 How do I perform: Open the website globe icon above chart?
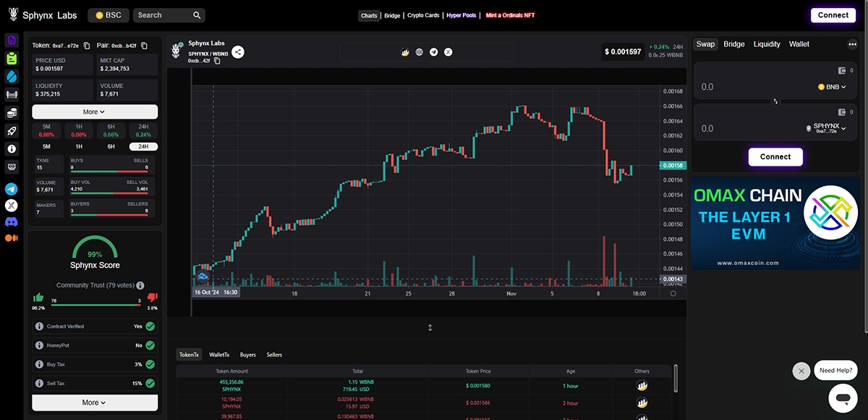click(420, 52)
